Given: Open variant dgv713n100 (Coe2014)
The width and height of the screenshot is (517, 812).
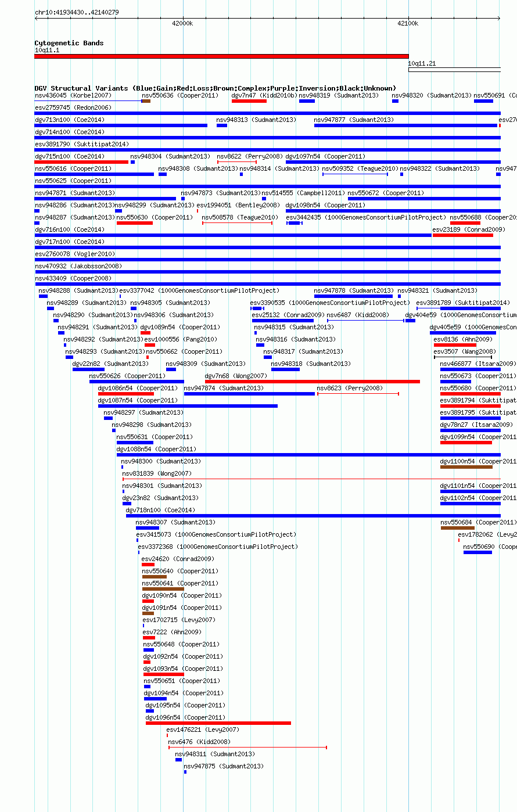Looking at the screenshot, I should pos(70,120).
